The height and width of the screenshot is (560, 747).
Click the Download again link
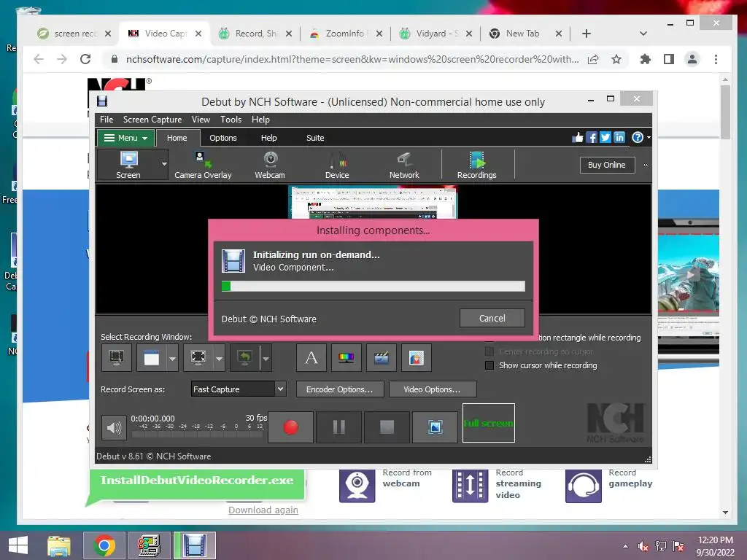(263, 510)
